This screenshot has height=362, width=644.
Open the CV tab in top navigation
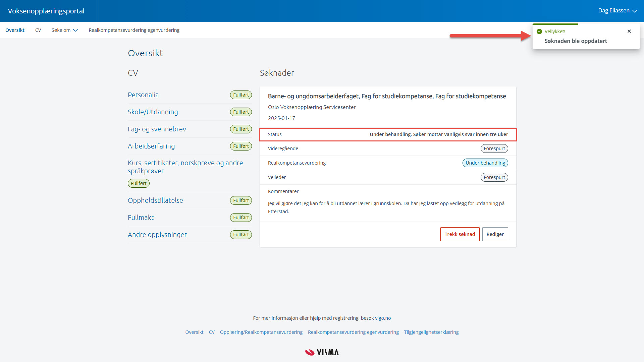click(38, 30)
